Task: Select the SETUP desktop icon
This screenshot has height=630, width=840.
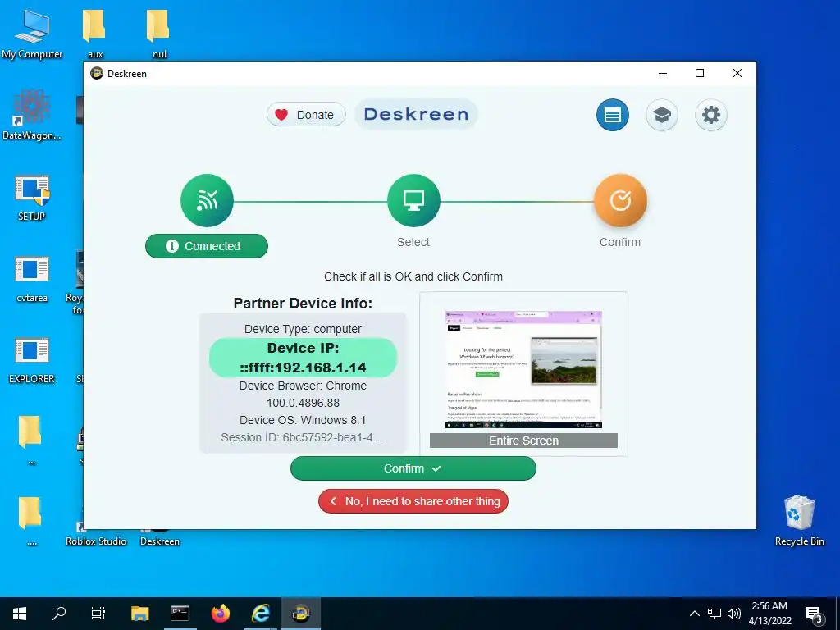Action: click(x=32, y=197)
